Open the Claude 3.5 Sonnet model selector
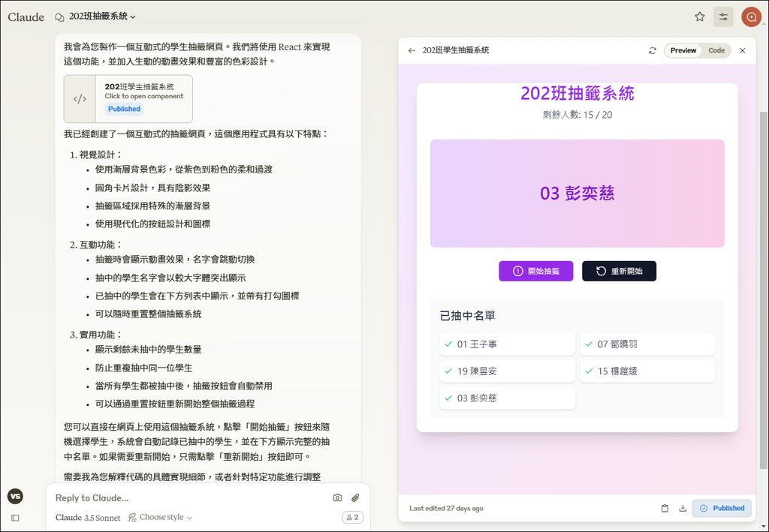 pos(88,518)
